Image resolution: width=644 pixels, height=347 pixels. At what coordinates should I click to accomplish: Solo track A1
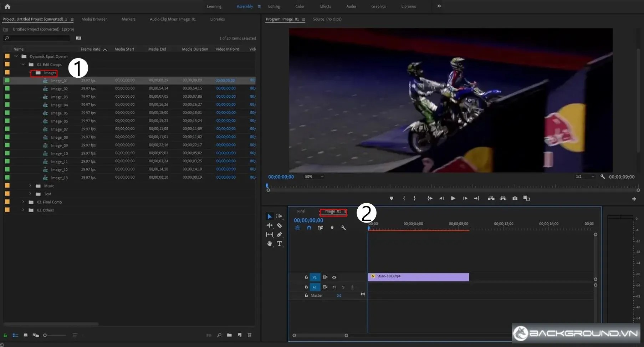[x=343, y=287]
